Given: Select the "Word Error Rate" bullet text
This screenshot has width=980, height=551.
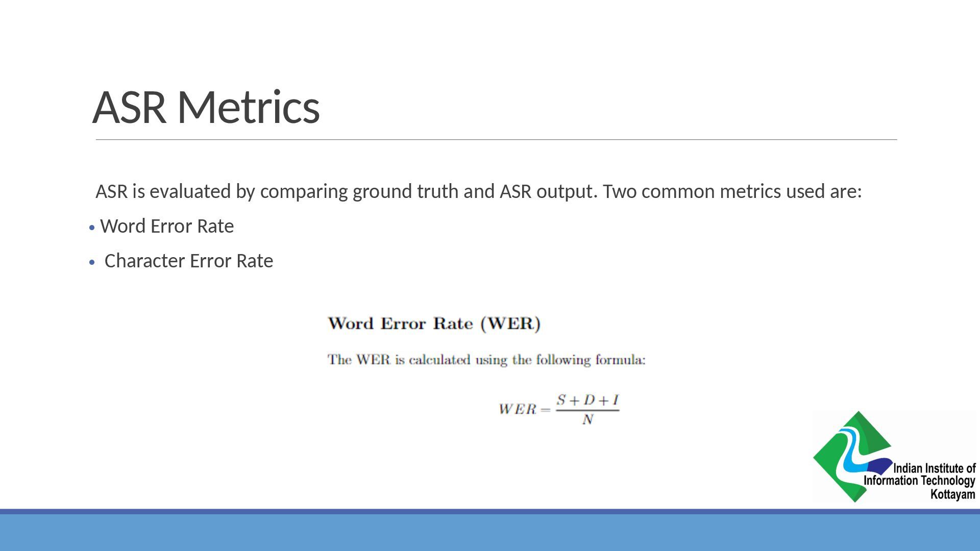Looking at the screenshot, I should click(x=167, y=227).
